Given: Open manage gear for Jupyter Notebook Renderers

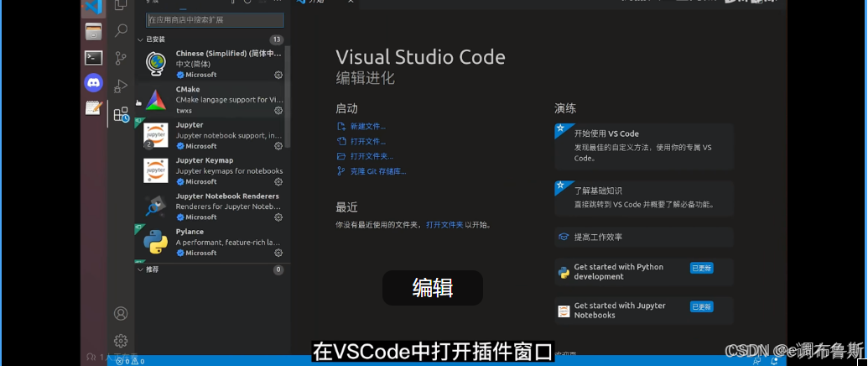Looking at the screenshot, I should tap(278, 217).
